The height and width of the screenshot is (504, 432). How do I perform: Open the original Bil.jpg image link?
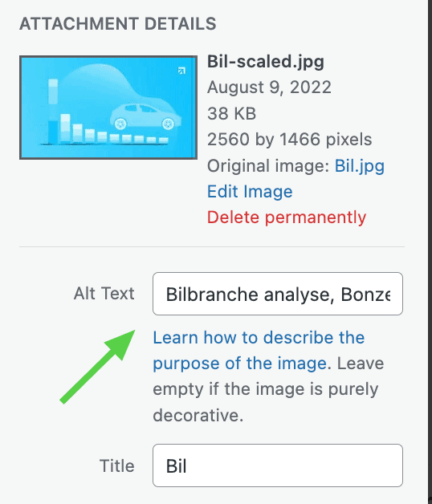point(359,166)
